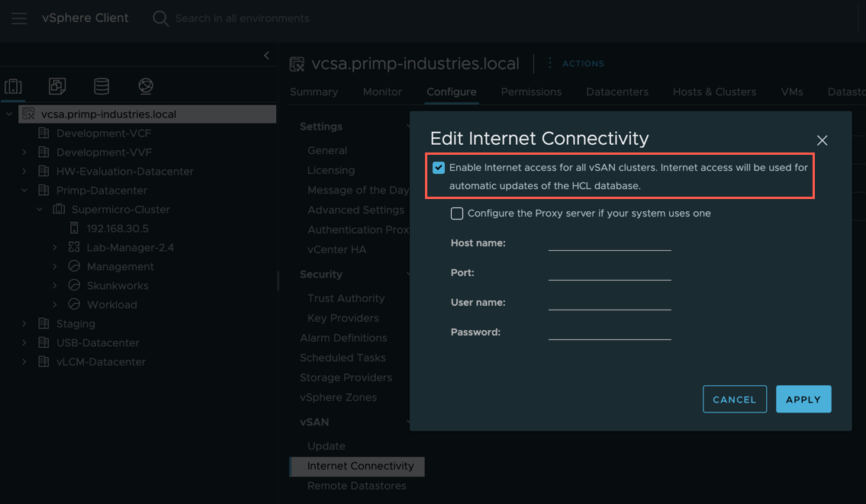Viewport: 866px width, 504px height.
Task: Click the search in all environments box
Action: [x=242, y=18]
